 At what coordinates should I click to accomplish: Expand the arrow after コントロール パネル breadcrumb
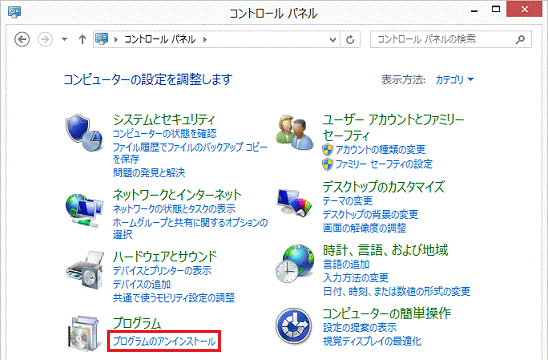205,39
